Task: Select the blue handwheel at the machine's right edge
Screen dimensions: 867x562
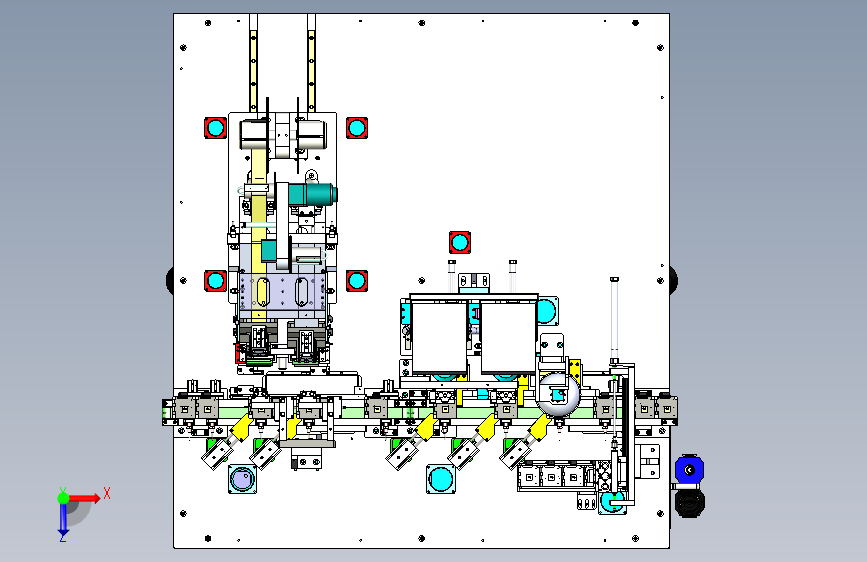Action: (689, 470)
